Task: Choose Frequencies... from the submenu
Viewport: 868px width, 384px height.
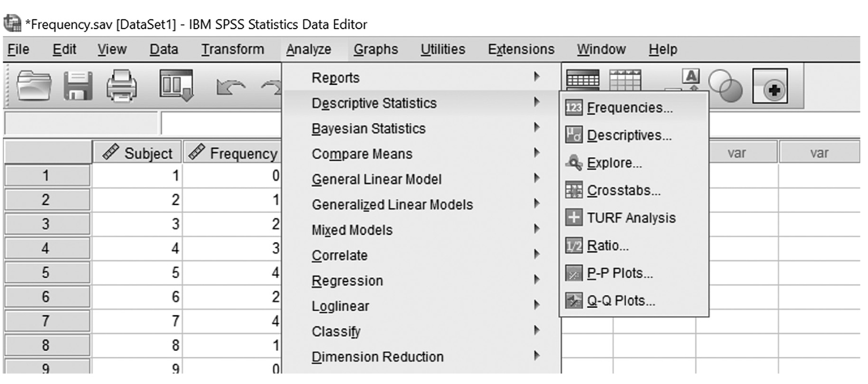Action: 634,108
